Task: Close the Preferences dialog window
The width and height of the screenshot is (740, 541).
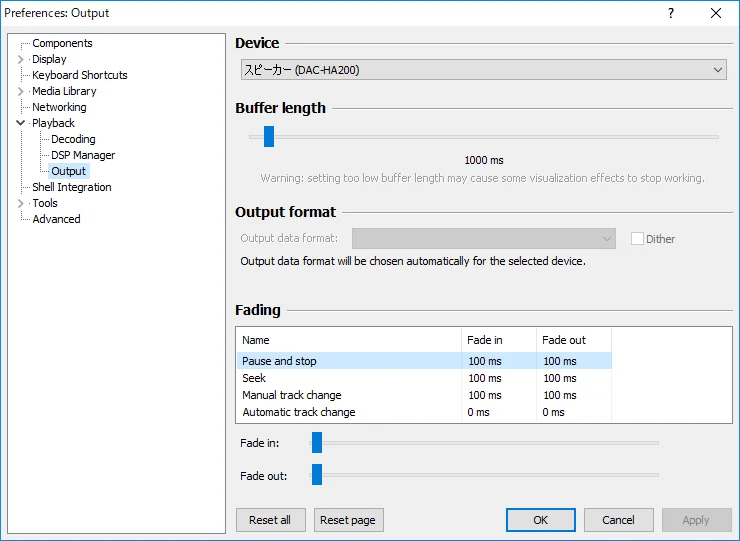Action: (x=716, y=13)
